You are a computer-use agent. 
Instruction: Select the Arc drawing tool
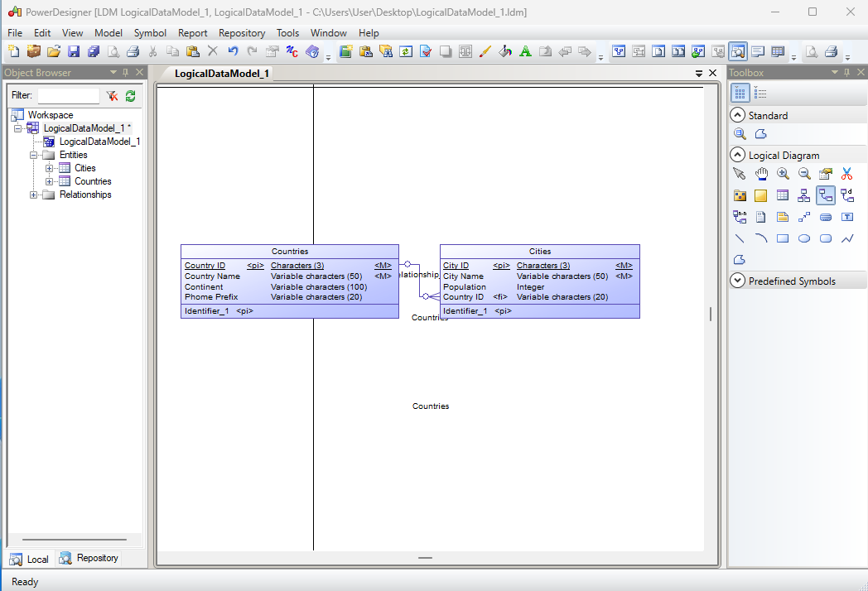[761, 238]
